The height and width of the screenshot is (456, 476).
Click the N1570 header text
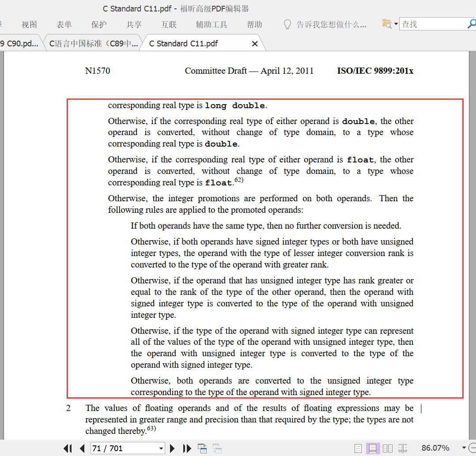click(98, 71)
